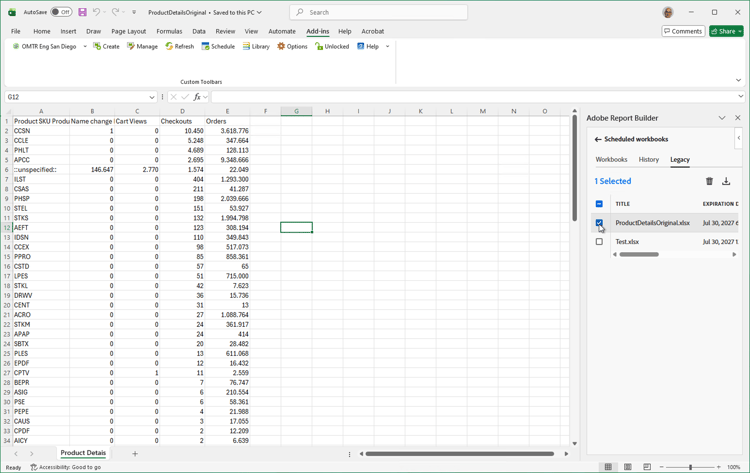The image size is (750, 473).
Task: Open the Schedule tool
Action: coord(218,46)
